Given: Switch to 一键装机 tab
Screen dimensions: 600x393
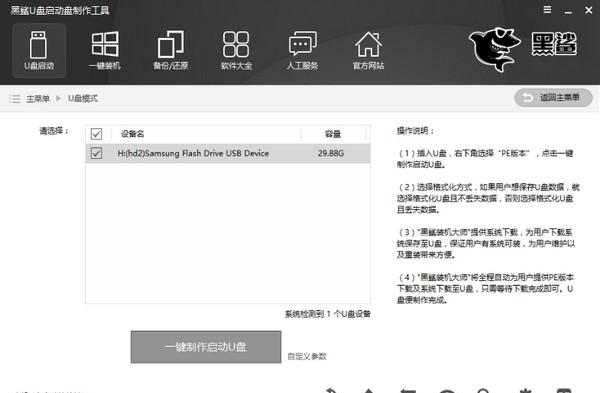Looking at the screenshot, I should point(104,50).
